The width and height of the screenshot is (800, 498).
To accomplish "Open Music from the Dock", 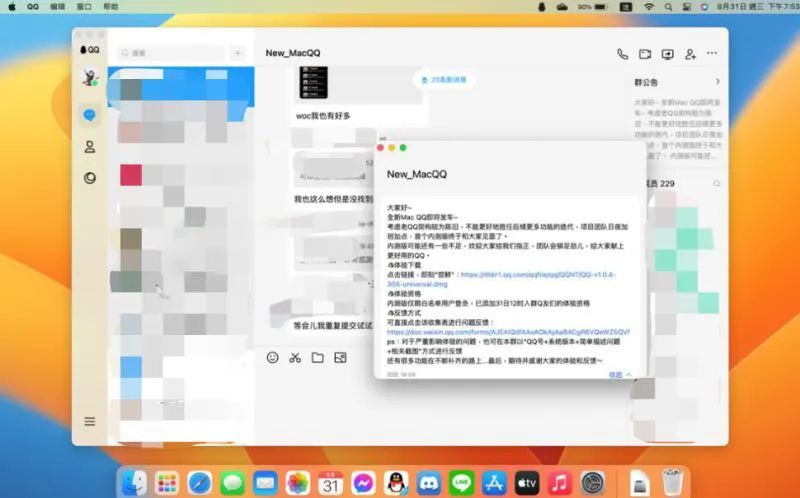I will click(x=559, y=482).
